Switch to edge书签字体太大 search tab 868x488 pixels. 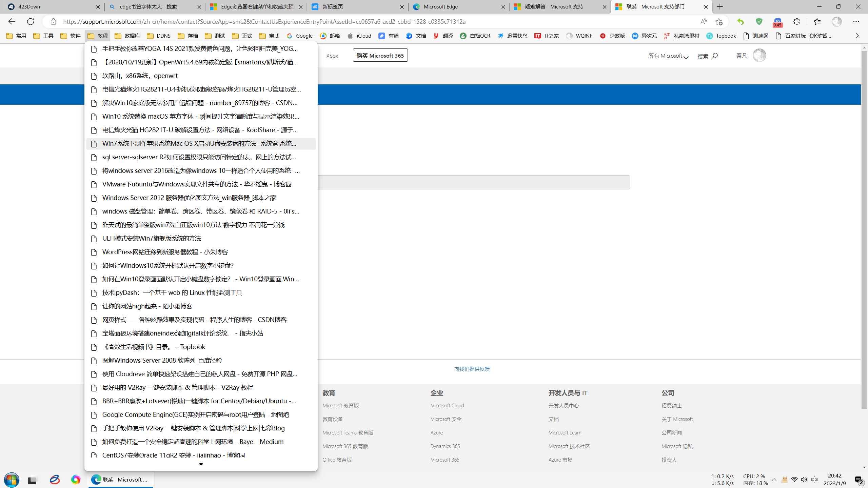[154, 7]
